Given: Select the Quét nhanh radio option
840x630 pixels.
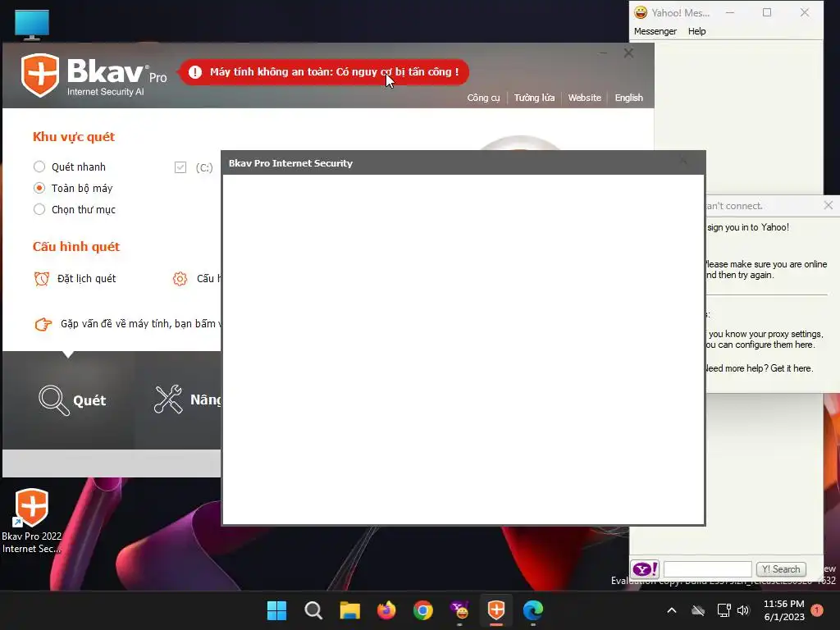Looking at the screenshot, I should pyautogui.click(x=39, y=167).
